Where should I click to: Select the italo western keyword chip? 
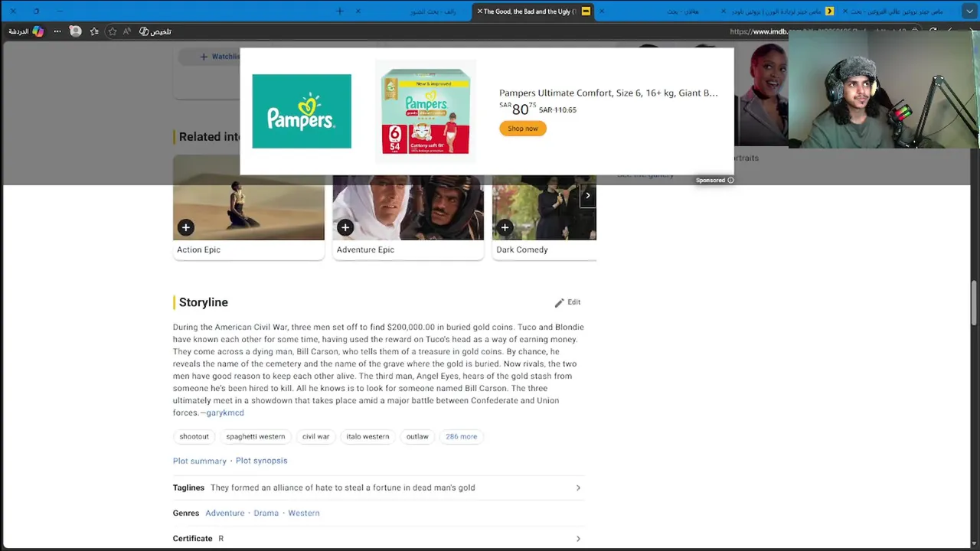(x=367, y=436)
